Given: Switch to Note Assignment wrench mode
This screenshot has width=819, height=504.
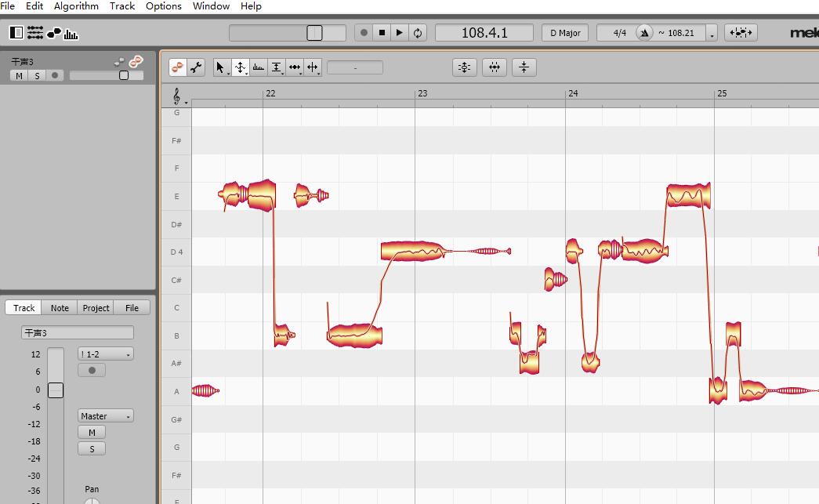Looking at the screenshot, I should point(196,67).
